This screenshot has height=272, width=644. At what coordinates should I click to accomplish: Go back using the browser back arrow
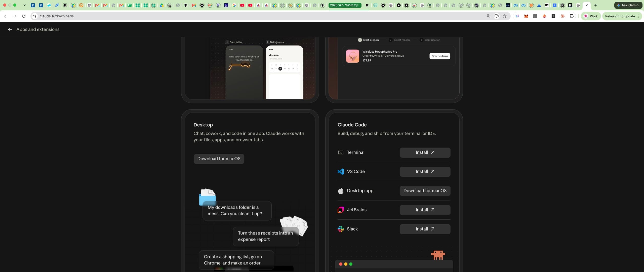point(6,16)
